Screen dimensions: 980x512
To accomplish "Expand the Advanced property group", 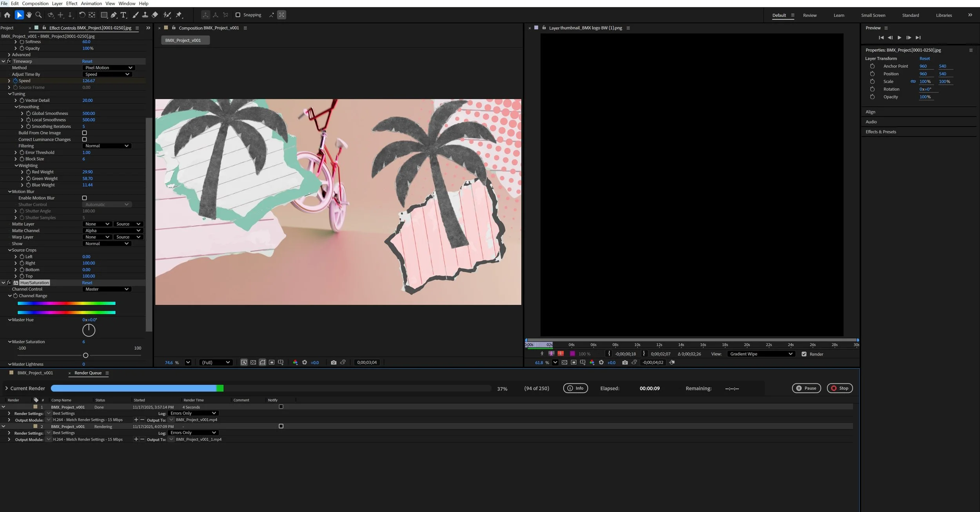I will click(x=9, y=55).
